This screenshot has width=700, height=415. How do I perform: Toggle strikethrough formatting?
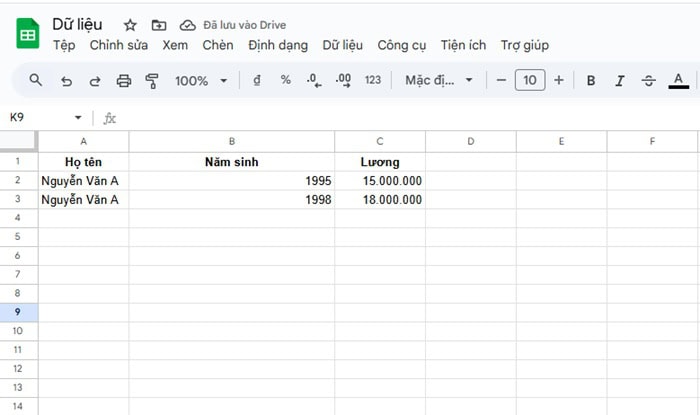click(649, 80)
